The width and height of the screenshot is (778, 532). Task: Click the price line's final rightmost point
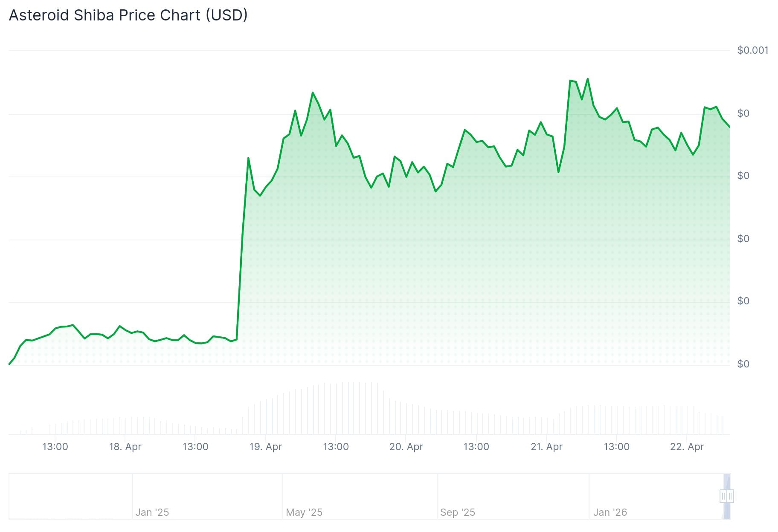[730, 127]
